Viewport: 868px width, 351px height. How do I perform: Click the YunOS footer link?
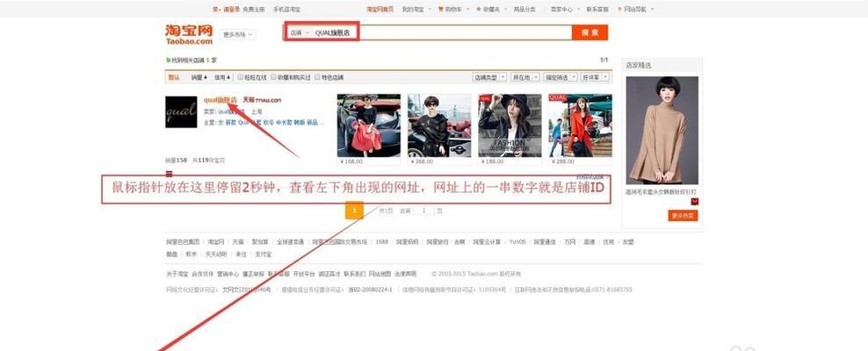(517, 242)
